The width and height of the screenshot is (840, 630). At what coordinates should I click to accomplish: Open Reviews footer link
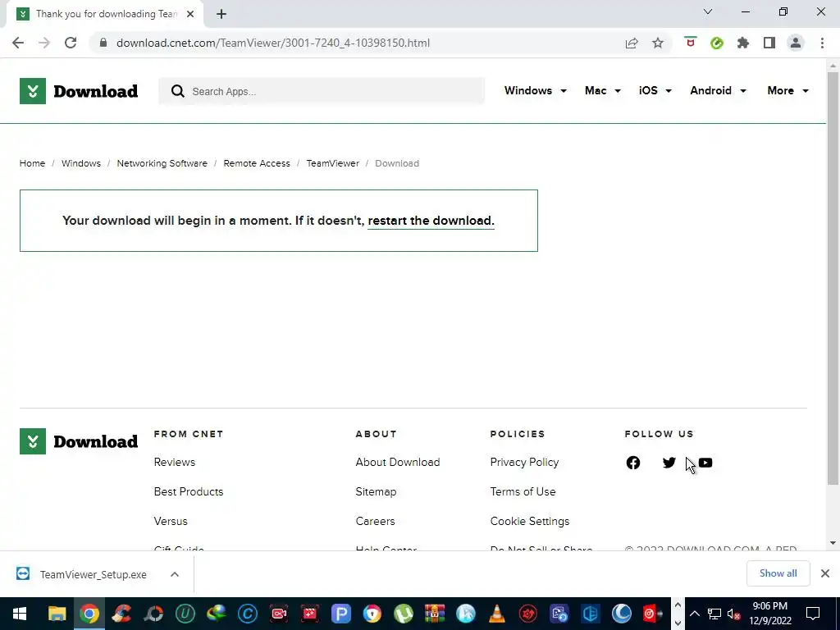tap(175, 463)
